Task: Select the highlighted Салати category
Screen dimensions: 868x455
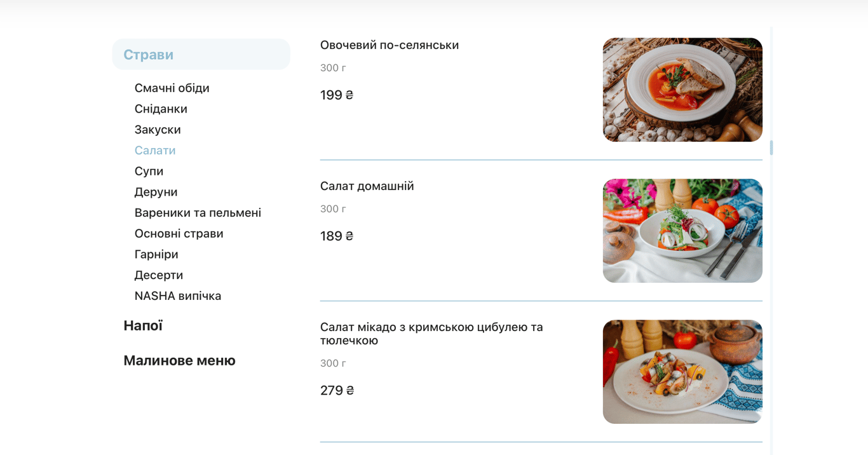Action: click(x=155, y=150)
